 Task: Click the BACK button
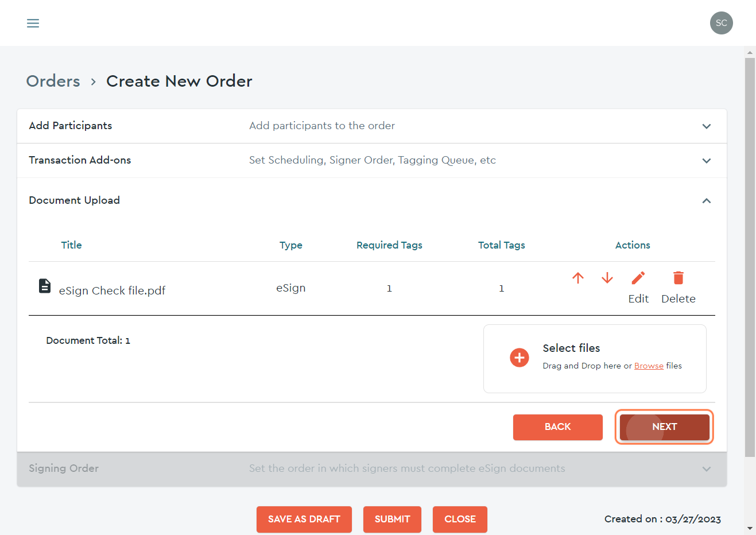point(558,427)
